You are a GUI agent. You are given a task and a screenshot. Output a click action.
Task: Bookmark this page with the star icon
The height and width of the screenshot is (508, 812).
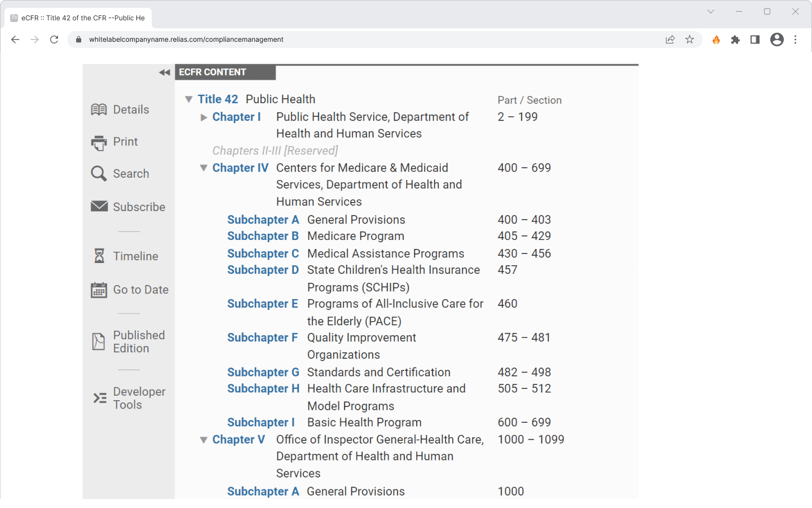690,40
